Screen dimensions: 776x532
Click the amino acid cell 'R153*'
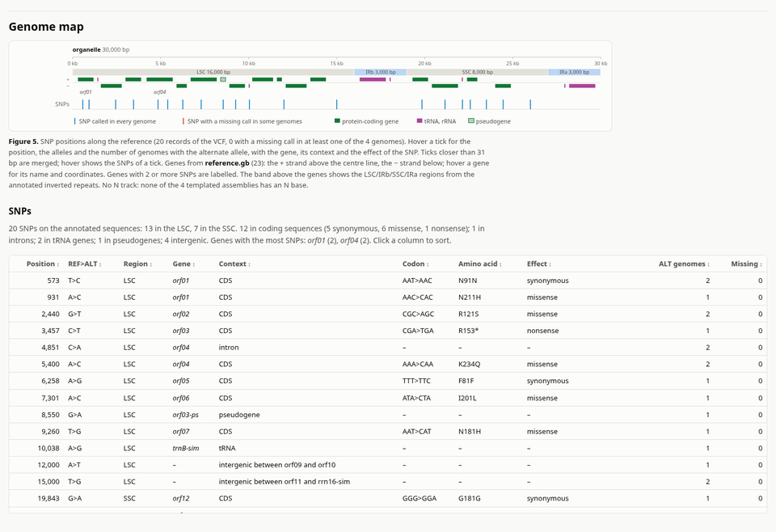pos(469,331)
